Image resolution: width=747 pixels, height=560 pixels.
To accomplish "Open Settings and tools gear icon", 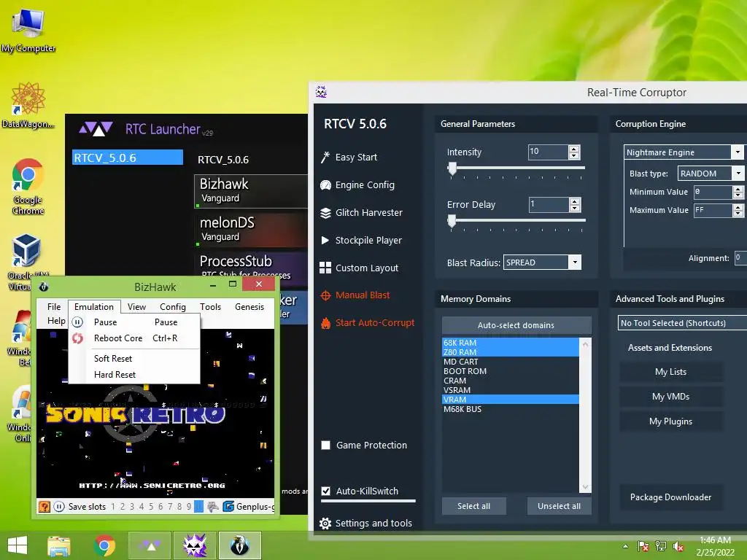I will 325,524.
